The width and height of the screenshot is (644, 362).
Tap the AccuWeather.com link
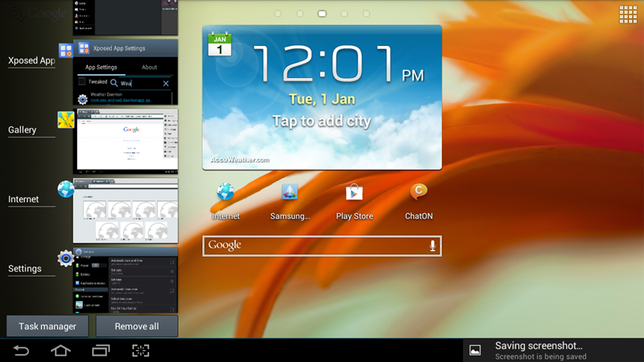point(240,159)
